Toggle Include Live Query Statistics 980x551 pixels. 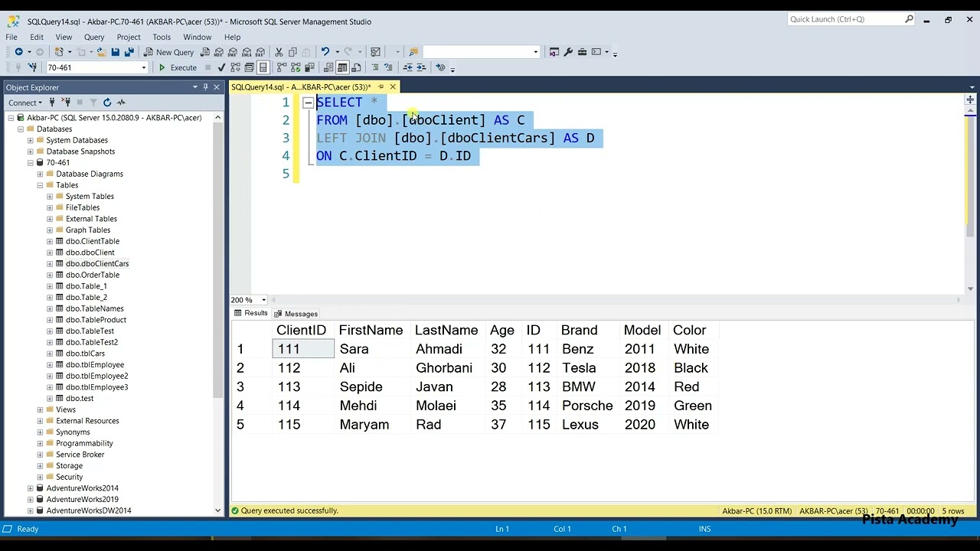click(296, 67)
